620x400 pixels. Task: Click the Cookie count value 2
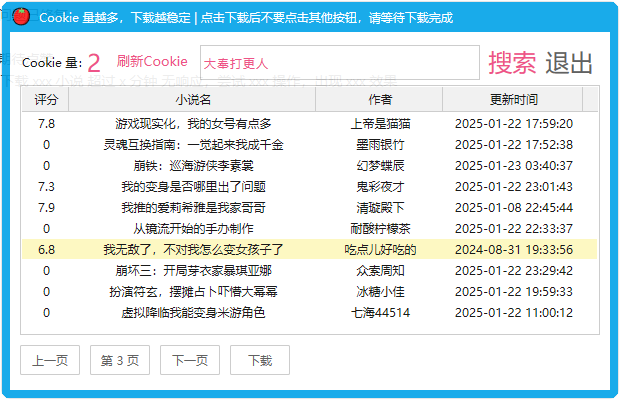[94, 63]
